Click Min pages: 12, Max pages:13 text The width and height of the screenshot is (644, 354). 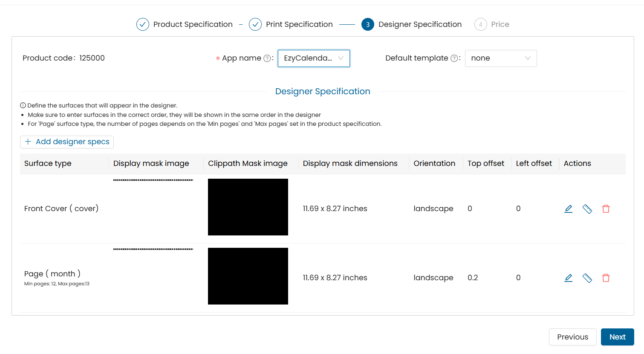point(57,284)
